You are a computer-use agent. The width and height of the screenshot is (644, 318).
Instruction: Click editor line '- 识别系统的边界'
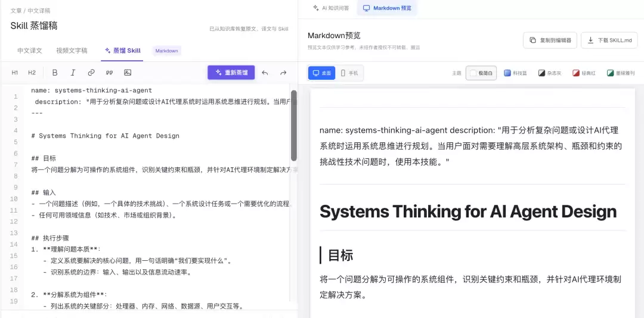coord(117,272)
